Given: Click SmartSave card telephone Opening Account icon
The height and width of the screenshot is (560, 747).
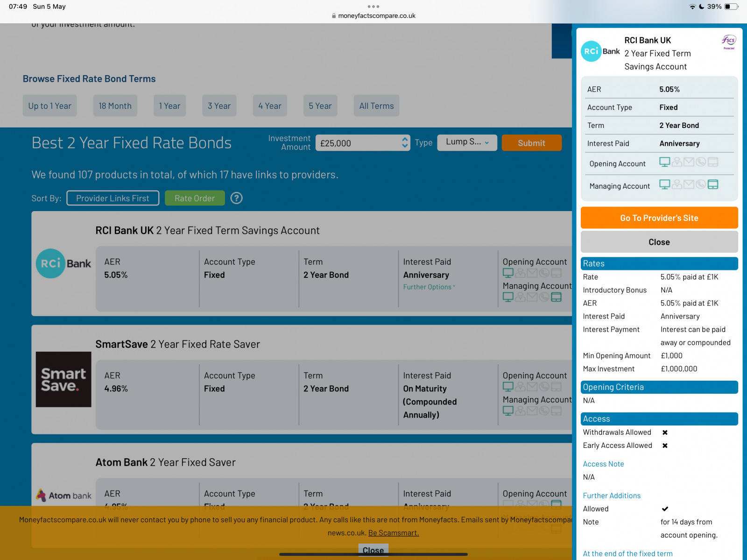Looking at the screenshot, I should tap(544, 387).
